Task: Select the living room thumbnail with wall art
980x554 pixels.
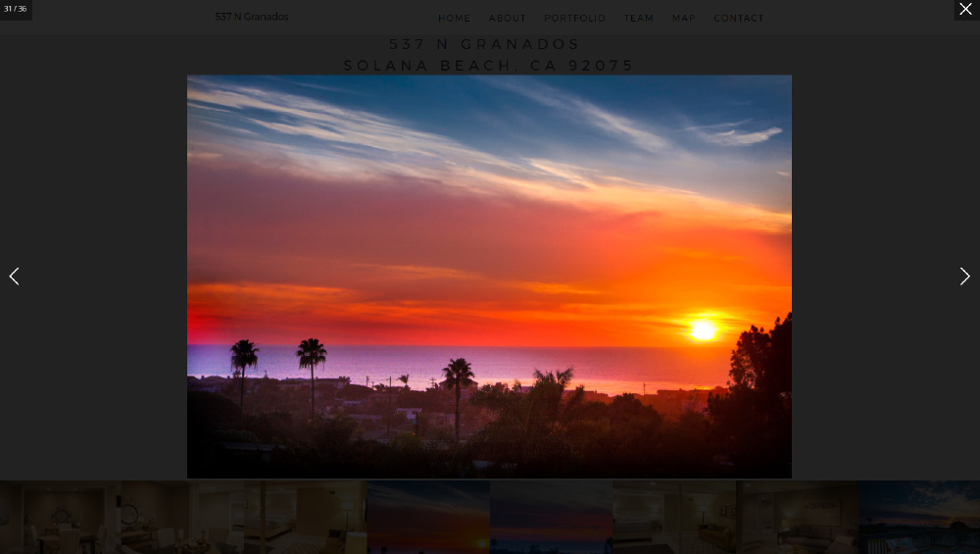Action: click(x=798, y=517)
